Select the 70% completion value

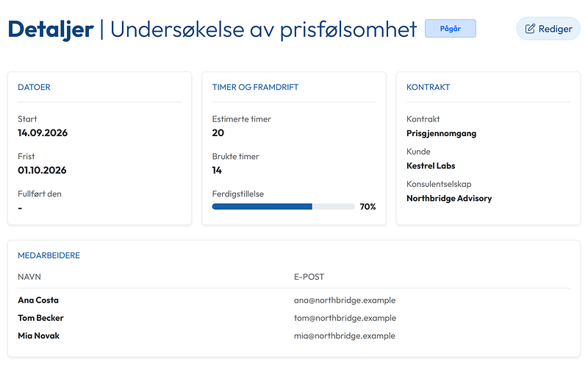pos(367,207)
